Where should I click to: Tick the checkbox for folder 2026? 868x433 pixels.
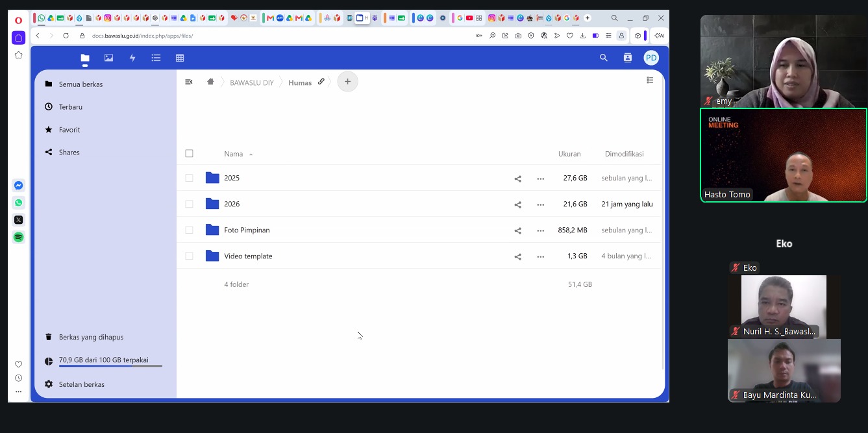(x=189, y=204)
